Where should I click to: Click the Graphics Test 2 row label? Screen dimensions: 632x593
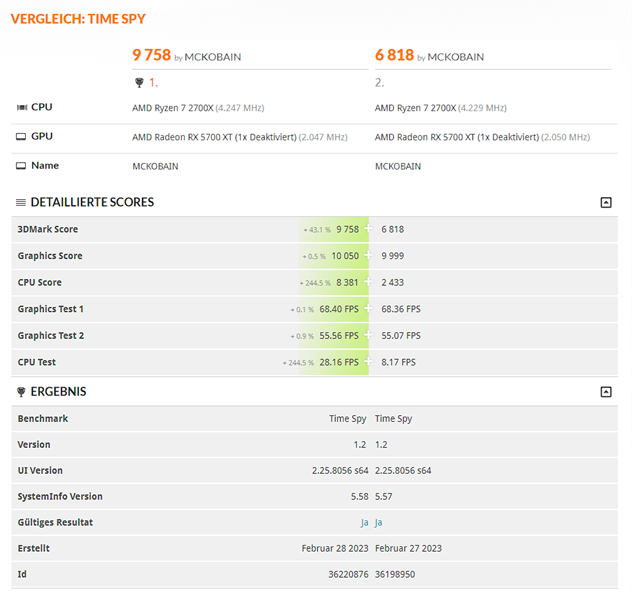(51, 335)
